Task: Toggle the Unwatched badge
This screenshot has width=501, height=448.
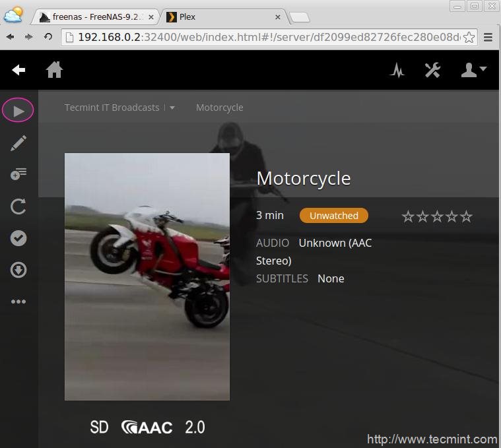Action: pyautogui.click(x=333, y=216)
